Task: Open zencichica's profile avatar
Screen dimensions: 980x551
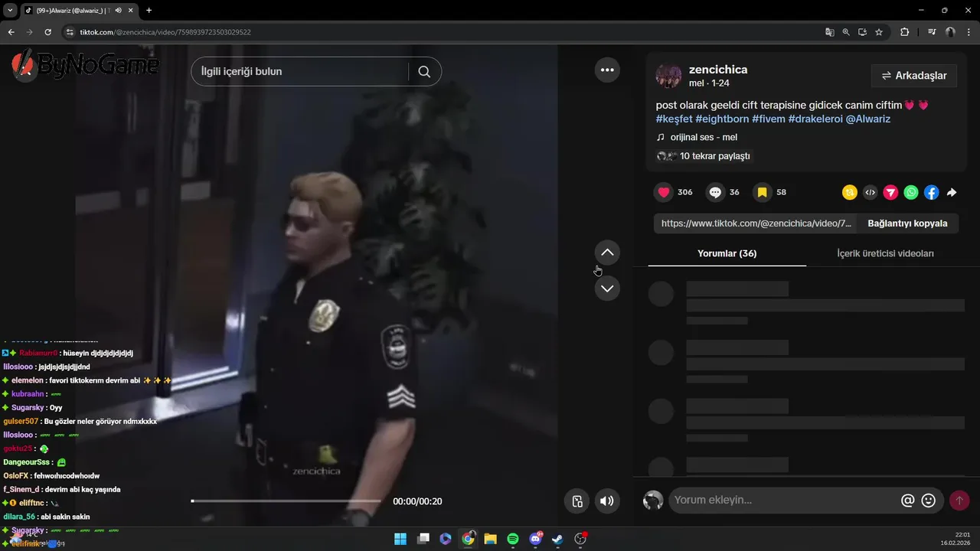Action: [x=668, y=76]
